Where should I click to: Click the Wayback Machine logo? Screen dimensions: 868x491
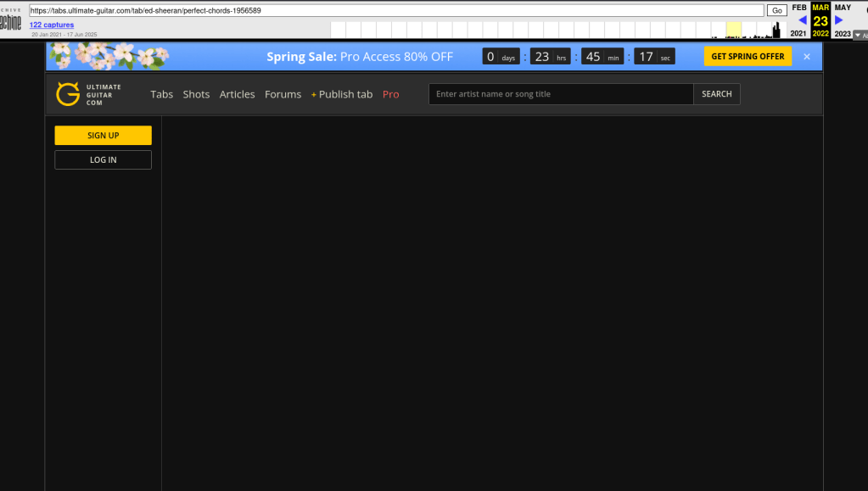point(11,20)
